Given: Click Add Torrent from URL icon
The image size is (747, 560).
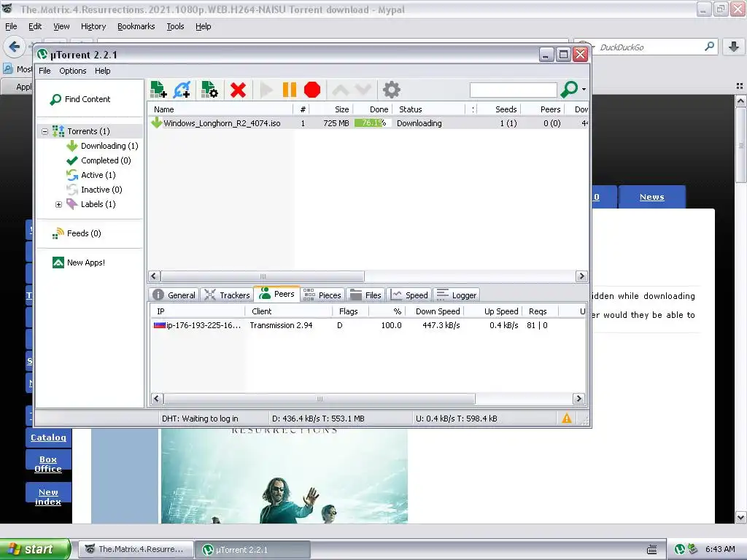Looking at the screenshot, I should pyautogui.click(x=182, y=90).
